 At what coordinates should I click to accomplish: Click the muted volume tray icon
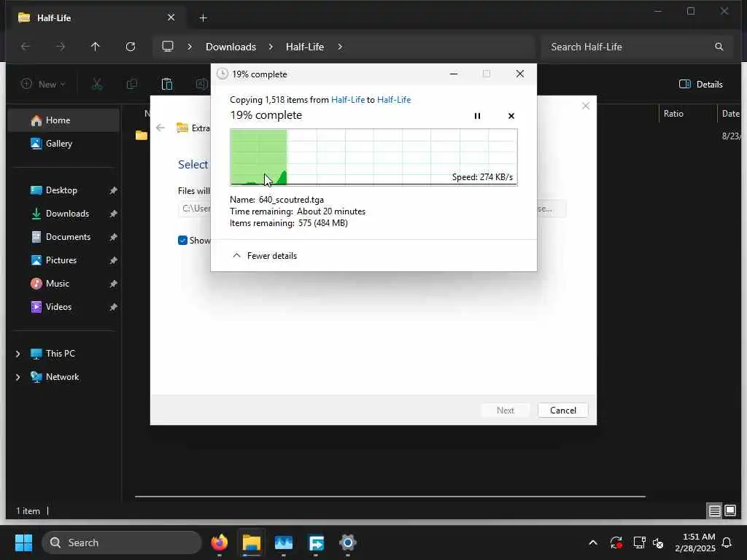(658, 542)
